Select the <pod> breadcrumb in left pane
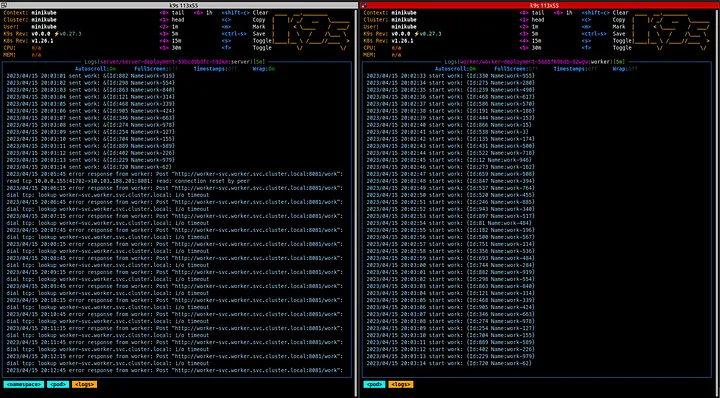 [x=58, y=384]
